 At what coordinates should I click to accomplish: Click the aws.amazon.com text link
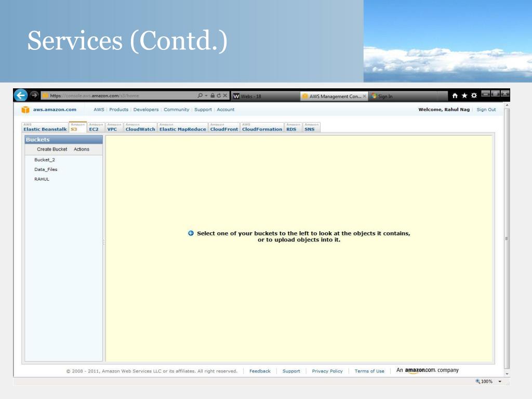click(x=55, y=110)
